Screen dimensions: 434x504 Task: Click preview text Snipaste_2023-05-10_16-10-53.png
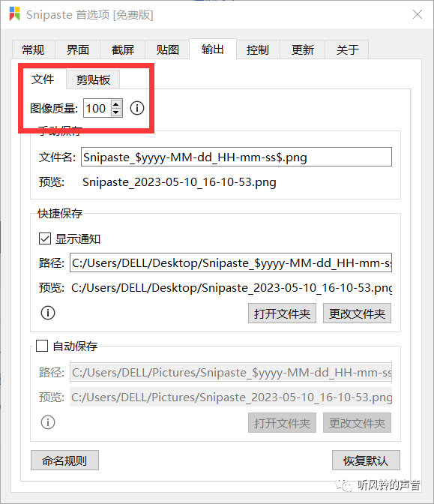pyautogui.click(x=179, y=182)
